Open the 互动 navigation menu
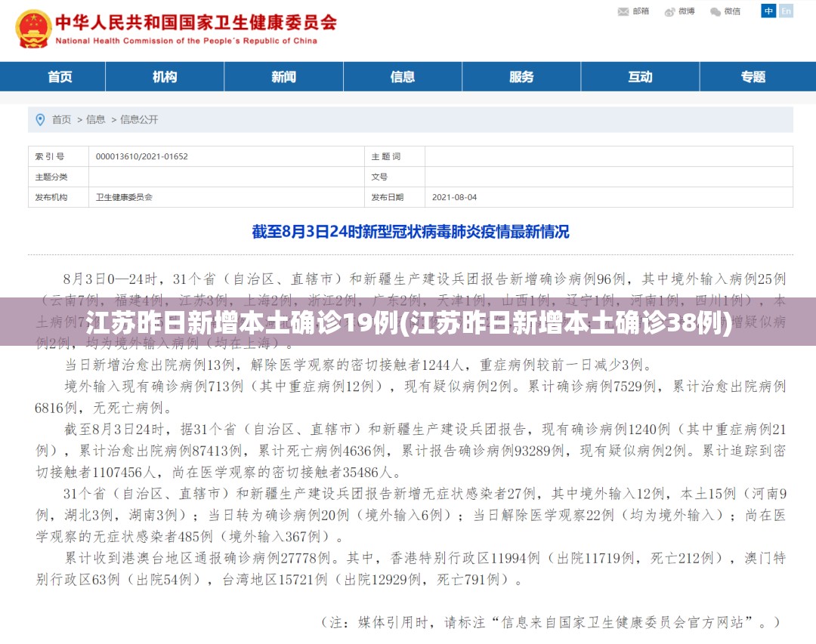This screenshot has height=644, width=816. coord(640,77)
